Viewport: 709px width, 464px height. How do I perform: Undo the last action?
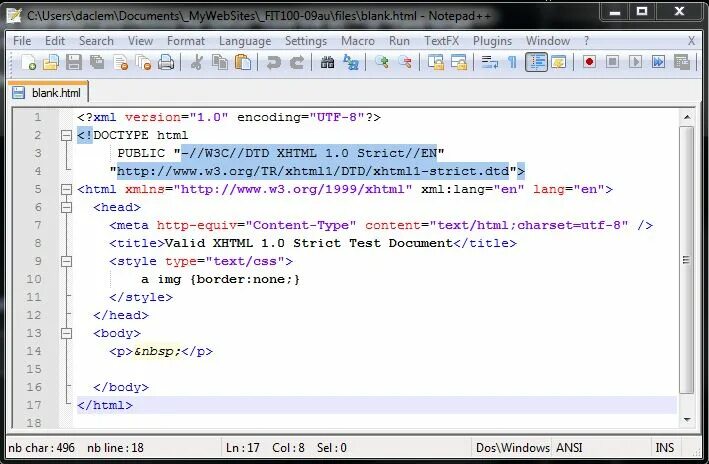[273, 62]
